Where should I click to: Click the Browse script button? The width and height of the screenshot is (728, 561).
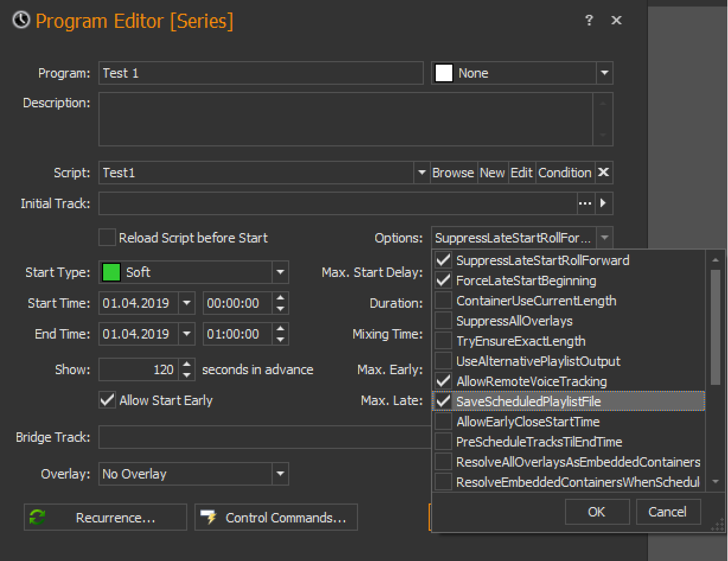[453, 173]
